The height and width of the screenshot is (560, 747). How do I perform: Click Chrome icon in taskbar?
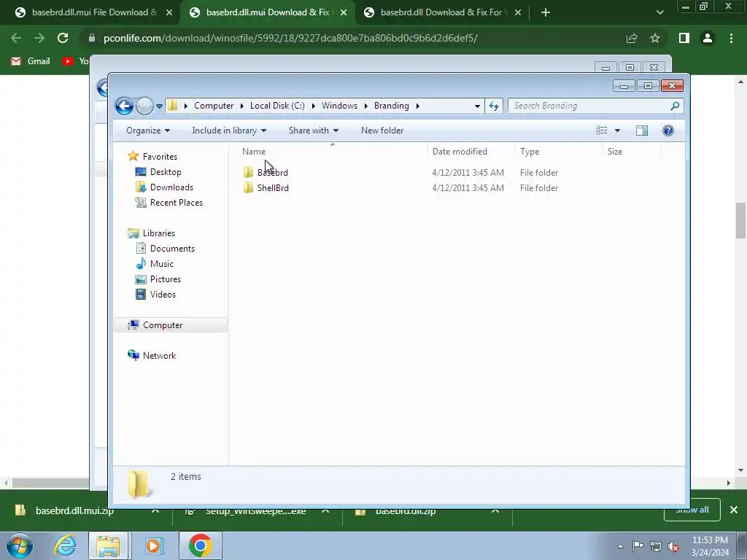(200, 545)
